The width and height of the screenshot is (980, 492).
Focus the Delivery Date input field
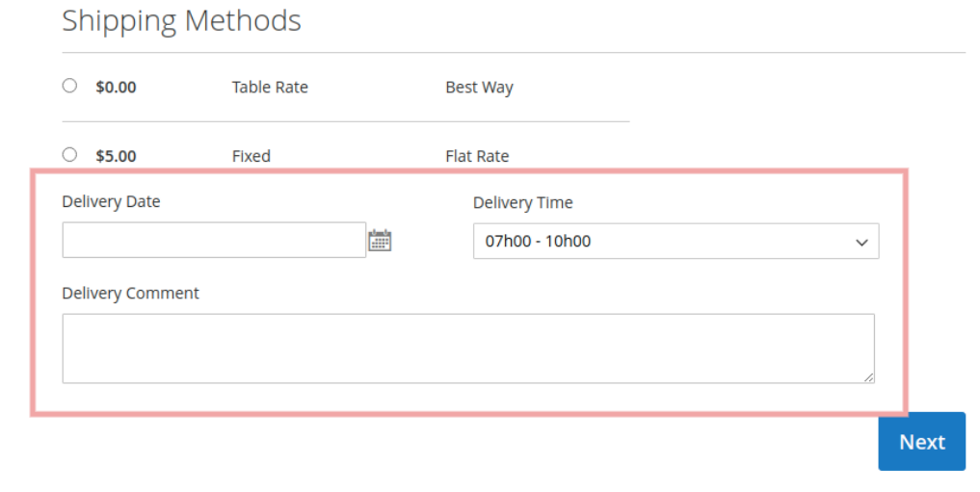click(214, 241)
